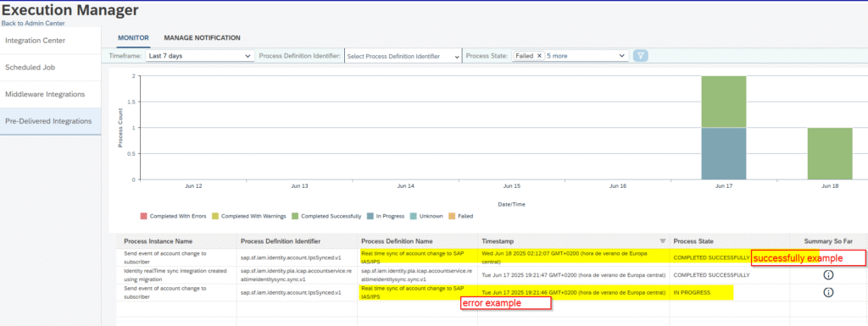
Task: Expand the Process State multi-select dropdown
Action: [x=621, y=56]
